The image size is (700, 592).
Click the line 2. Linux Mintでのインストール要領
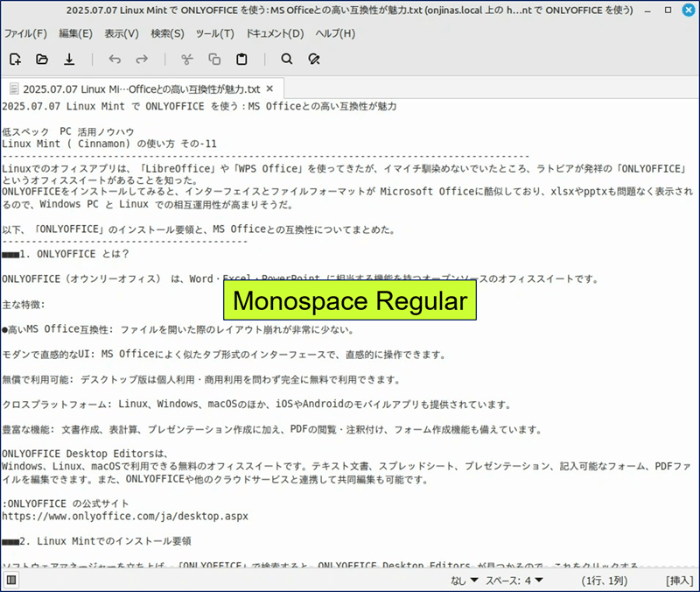coord(96,541)
